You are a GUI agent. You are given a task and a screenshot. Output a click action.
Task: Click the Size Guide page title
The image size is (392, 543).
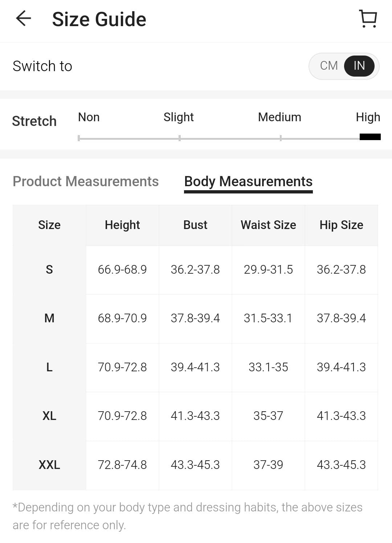tap(99, 19)
